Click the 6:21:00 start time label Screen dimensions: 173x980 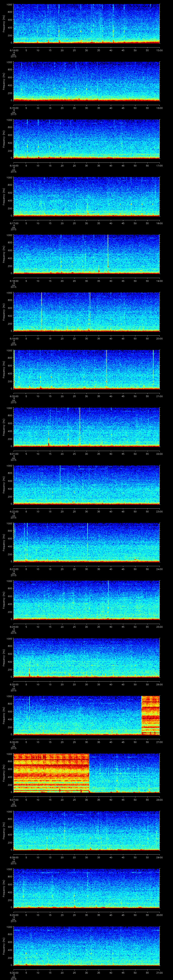14,454
